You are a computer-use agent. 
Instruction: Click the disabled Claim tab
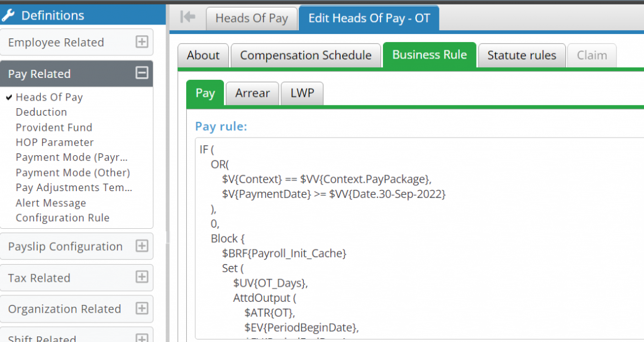(591, 55)
